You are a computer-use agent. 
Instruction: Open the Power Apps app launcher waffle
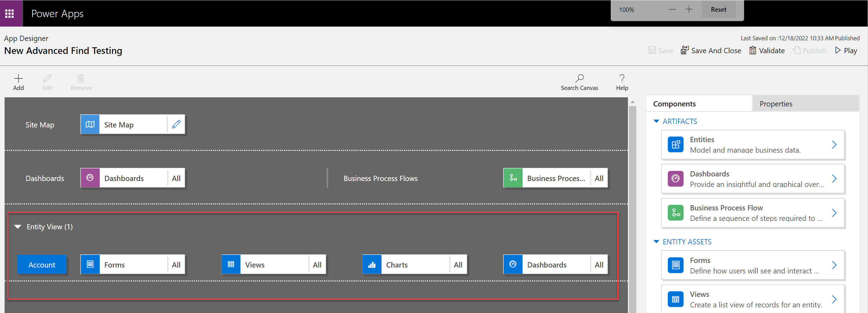(x=9, y=14)
